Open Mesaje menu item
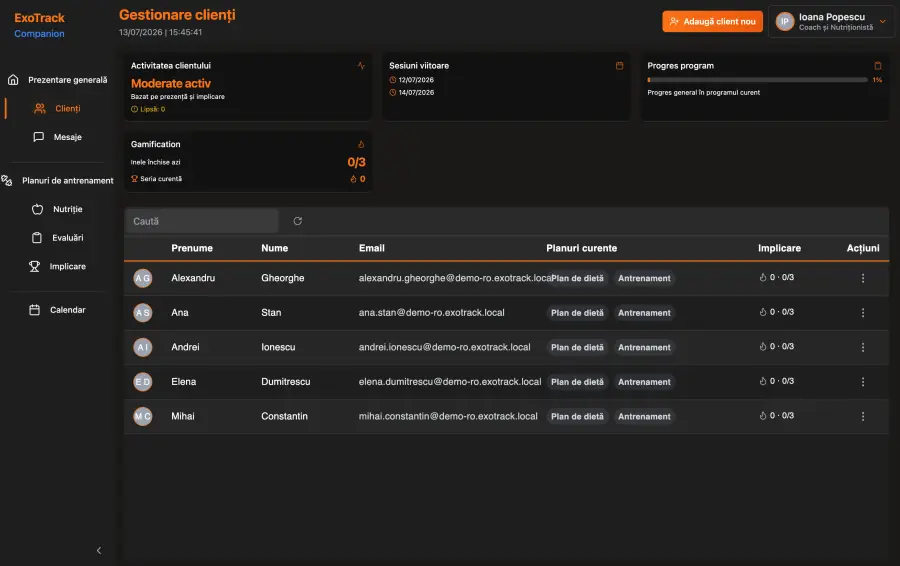Viewport: 900px width, 566px height. click(68, 137)
